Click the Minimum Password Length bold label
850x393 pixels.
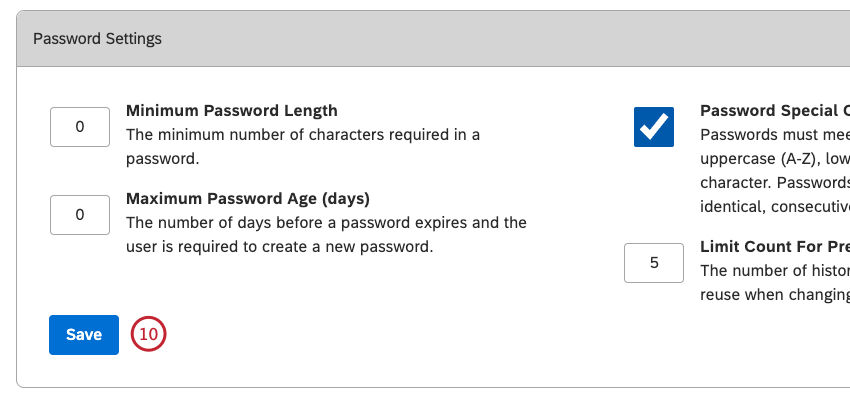232,111
